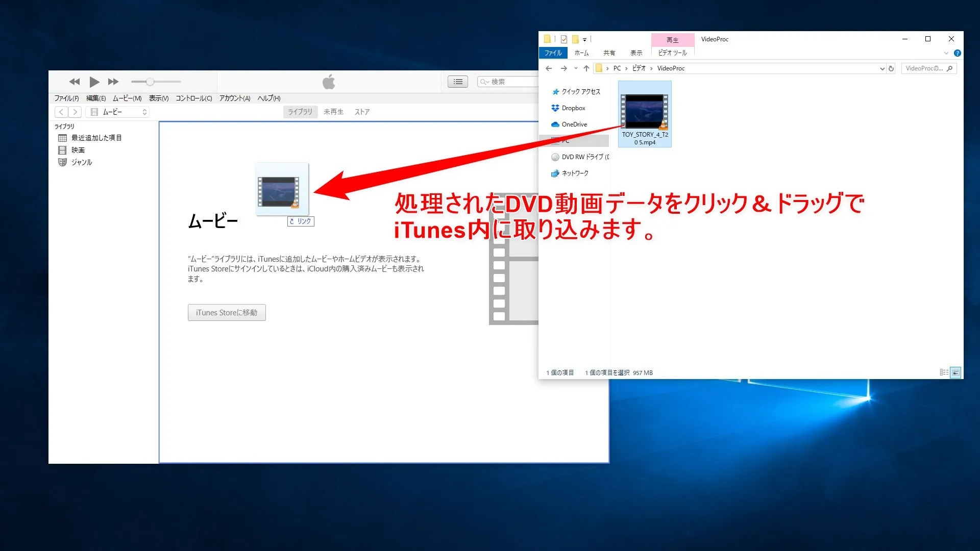Click ビデオ in the address breadcrumb
The height and width of the screenshot is (551, 980).
coord(639,68)
